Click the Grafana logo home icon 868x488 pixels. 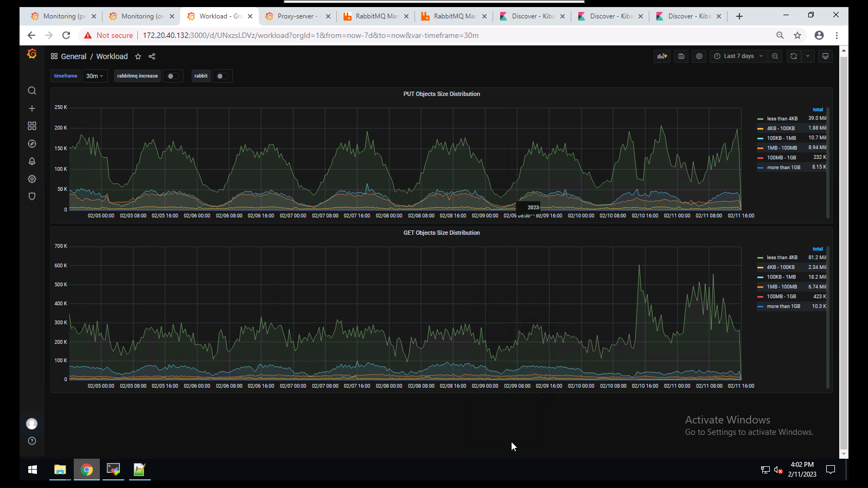tap(32, 54)
